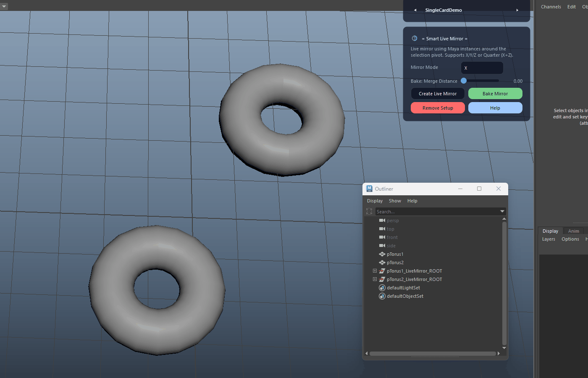Click the defaultLightSet set icon
588x378 pixels.
click(x=382, y=288)
